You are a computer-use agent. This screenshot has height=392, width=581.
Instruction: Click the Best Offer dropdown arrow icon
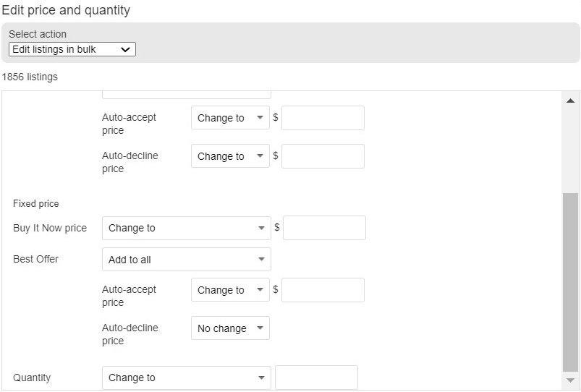coord(261,260)
